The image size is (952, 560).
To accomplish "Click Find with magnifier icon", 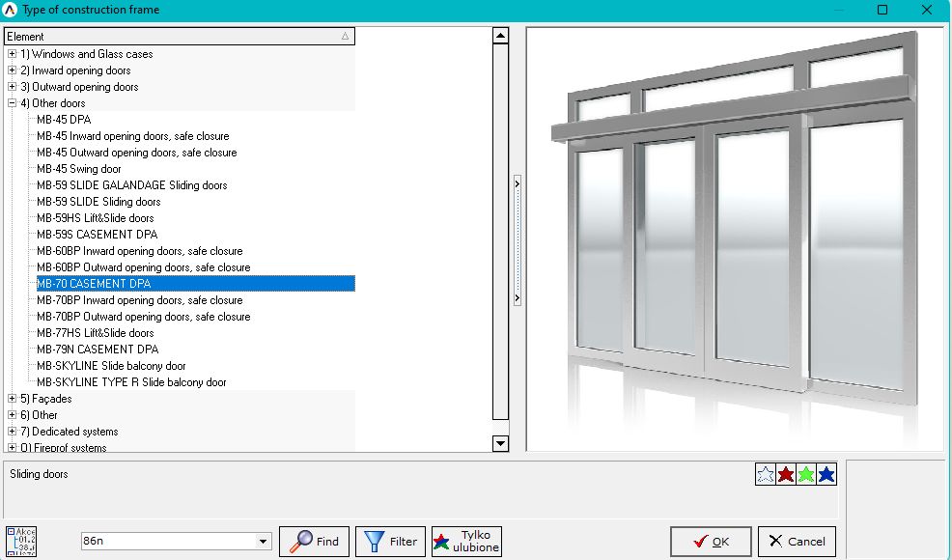I will pyautogui.click(x=314, y=541).
